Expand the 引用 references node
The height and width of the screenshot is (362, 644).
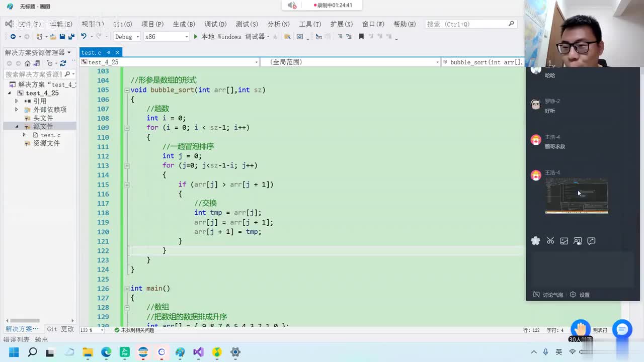(x=17, y=101)
